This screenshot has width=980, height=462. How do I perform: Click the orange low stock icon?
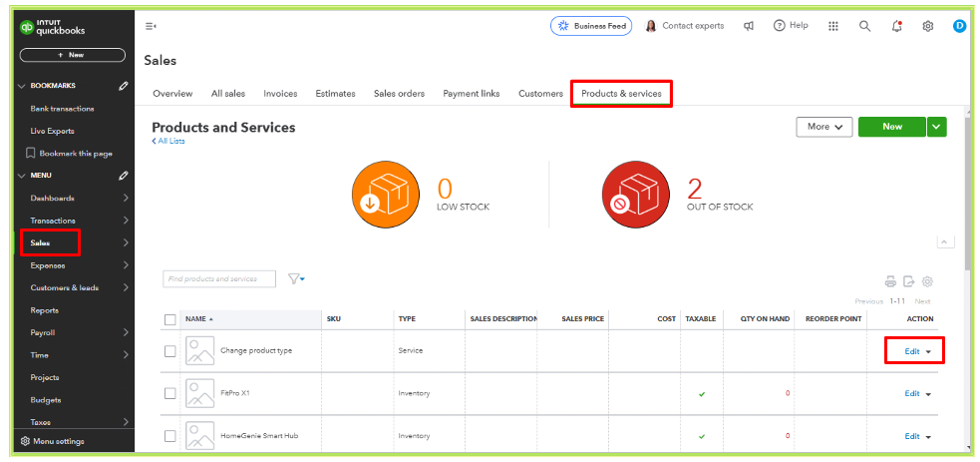coord(386,195)
